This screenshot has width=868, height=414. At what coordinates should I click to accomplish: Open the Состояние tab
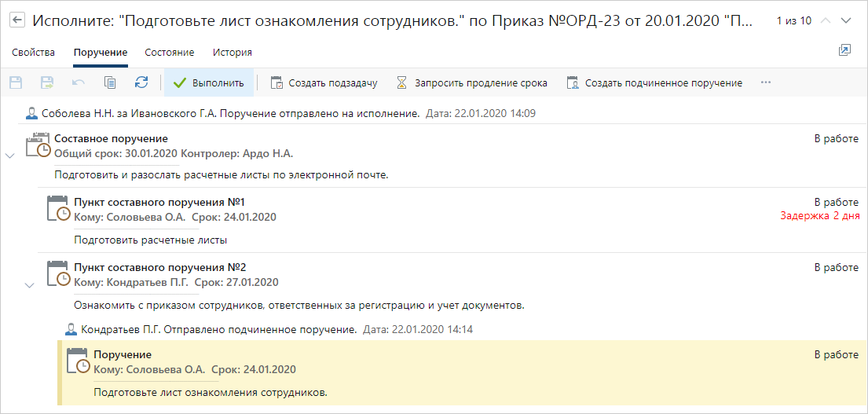[169, 53]
